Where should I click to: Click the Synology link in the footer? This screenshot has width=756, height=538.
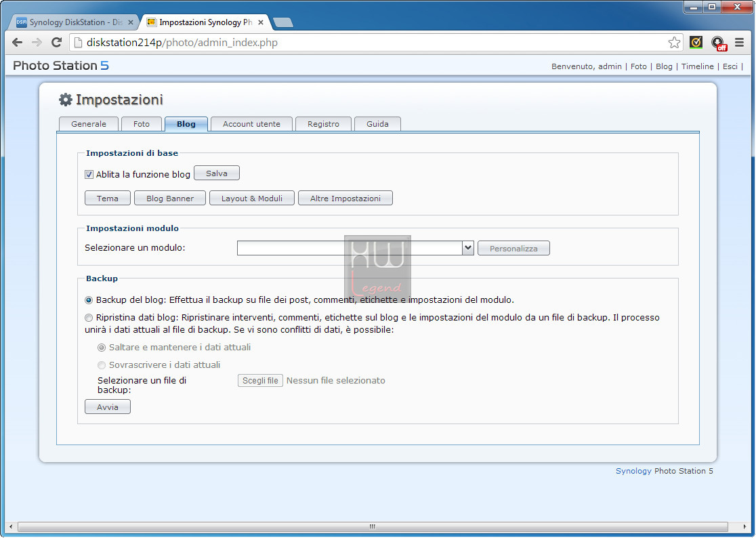click(633, 471)
